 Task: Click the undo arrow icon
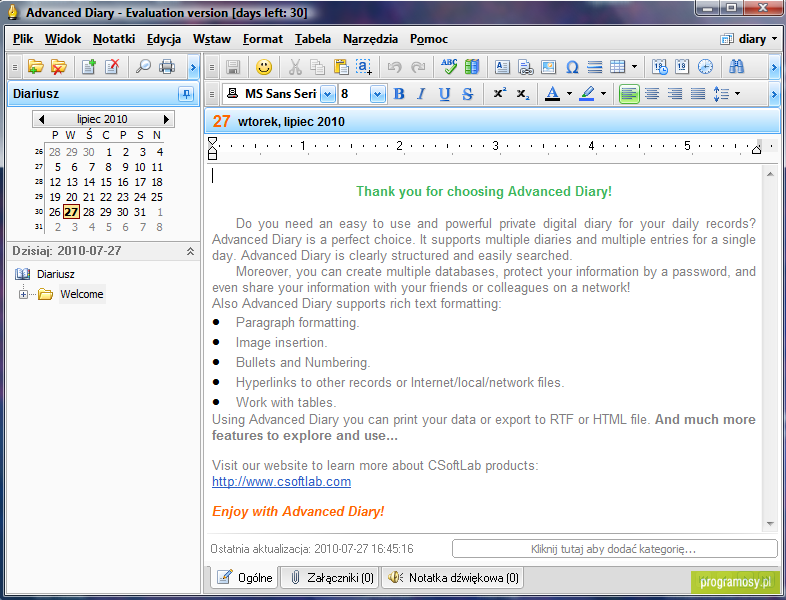click(x=395, y=67)
